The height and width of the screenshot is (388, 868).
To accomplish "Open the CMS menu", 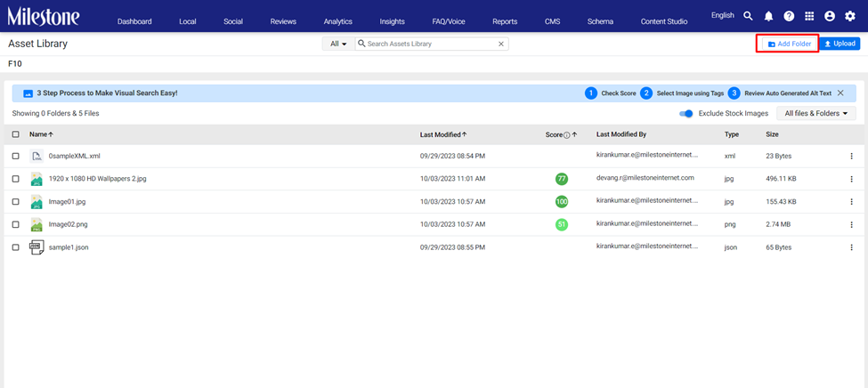I will click(553, 21).
